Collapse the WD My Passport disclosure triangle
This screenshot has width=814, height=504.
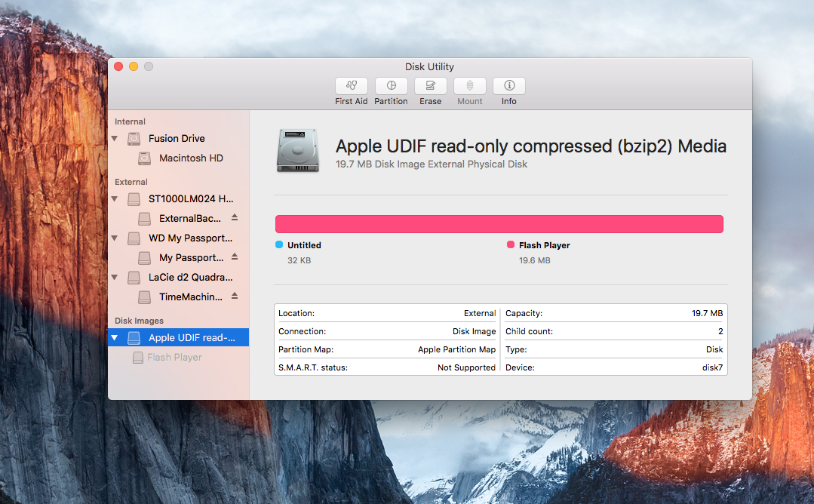tap(115, 238)
